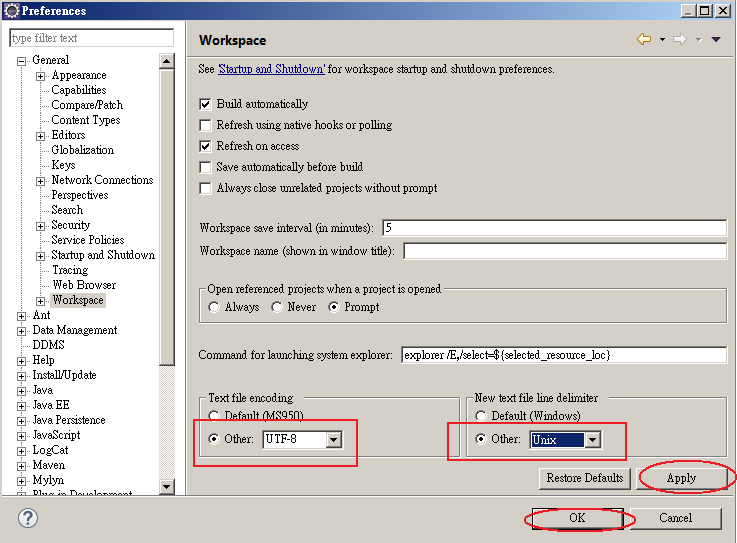Select Always for opening referenced projects
This screenshot has height=543, width=737.
click(214, 308)
